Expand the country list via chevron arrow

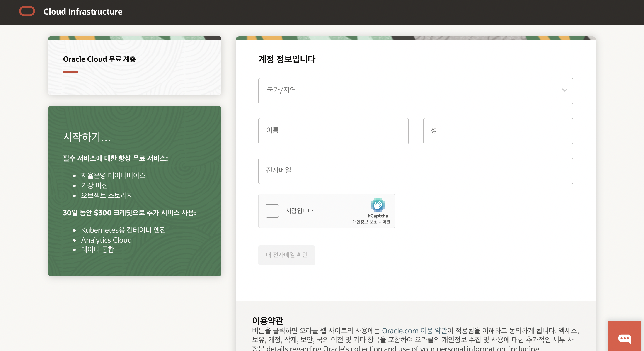coord(564,90)
